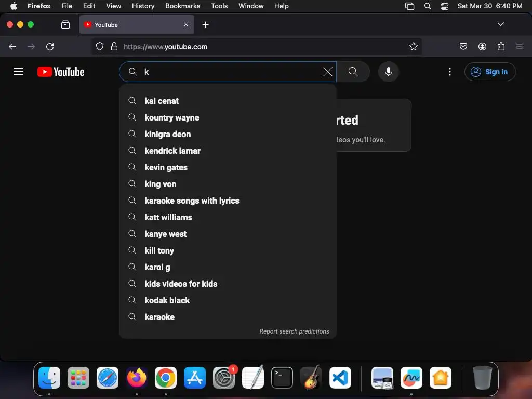Choose 'kill tony' suggestion

point(228,250)
